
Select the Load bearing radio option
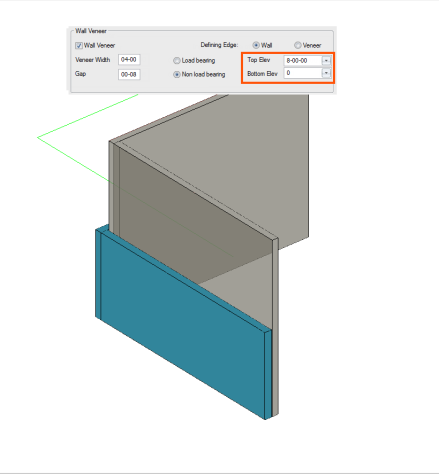point(177,61)
